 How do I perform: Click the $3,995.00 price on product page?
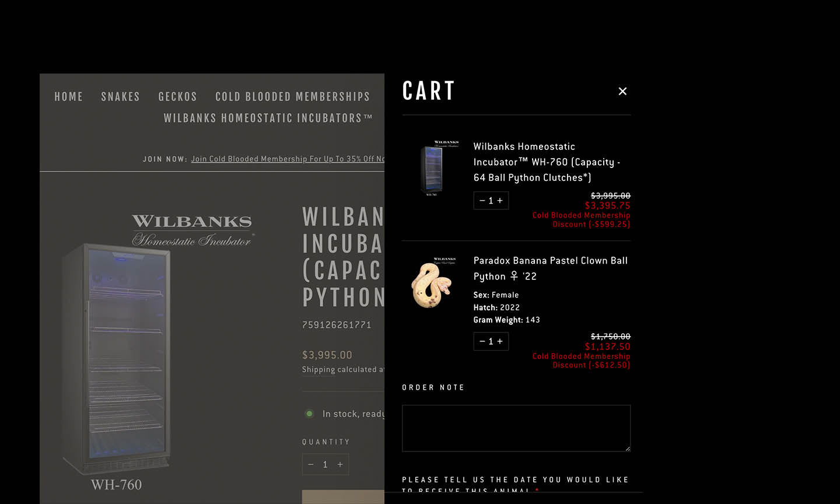[327, 355]
